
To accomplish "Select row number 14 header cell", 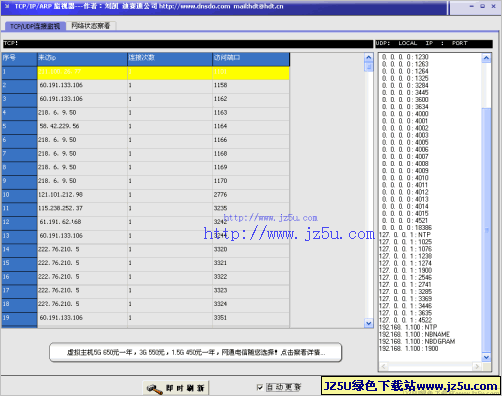I will point(19,250).
